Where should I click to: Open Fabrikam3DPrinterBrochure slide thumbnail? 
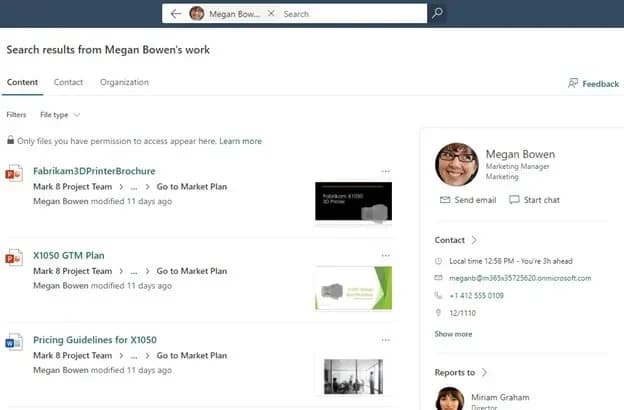coord(353,201)
